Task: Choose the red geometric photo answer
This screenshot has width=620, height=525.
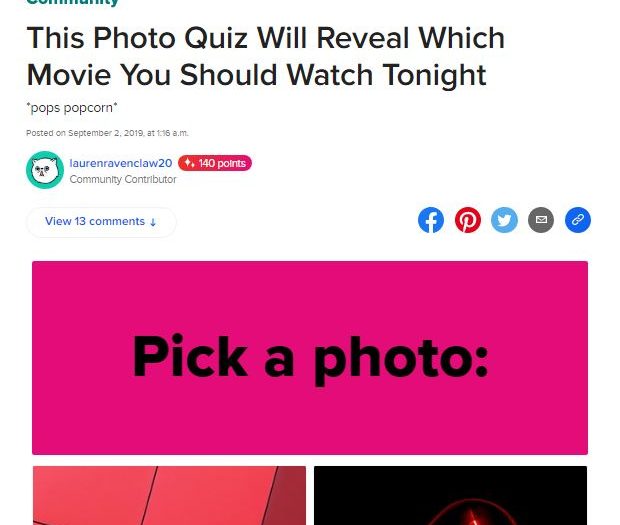Action: coord(169,495)
